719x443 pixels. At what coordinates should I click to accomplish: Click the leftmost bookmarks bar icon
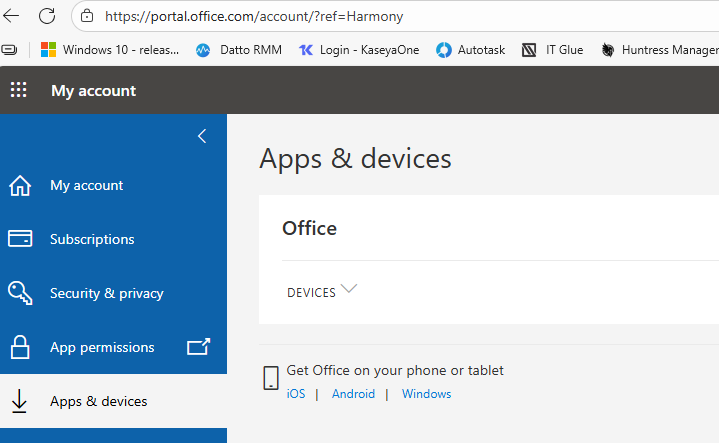click(9, 50)
